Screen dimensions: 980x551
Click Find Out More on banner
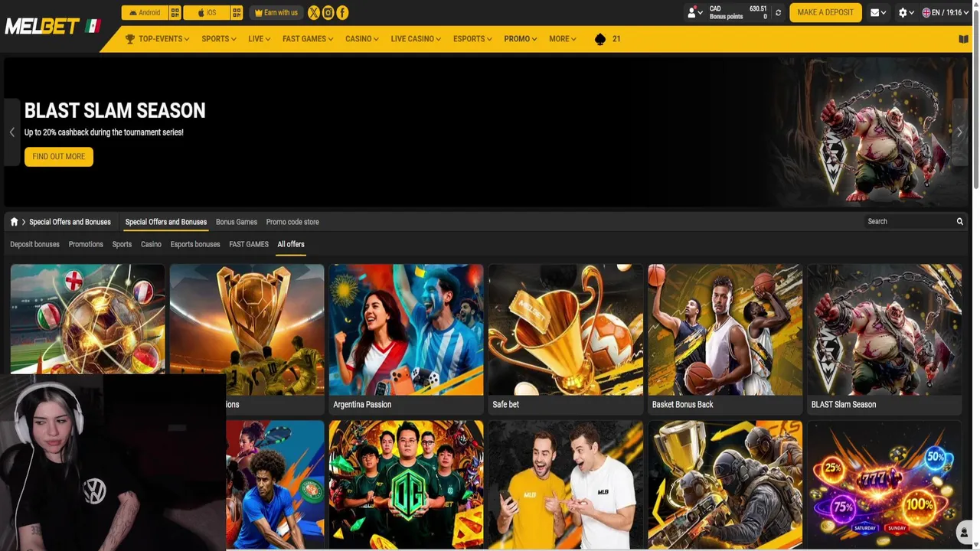(59, 156)
